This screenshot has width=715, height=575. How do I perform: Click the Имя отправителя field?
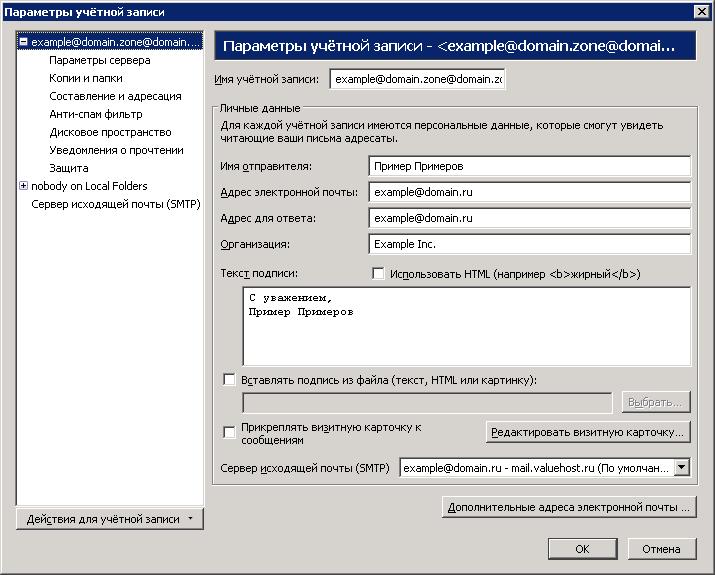tap(529, 166)
